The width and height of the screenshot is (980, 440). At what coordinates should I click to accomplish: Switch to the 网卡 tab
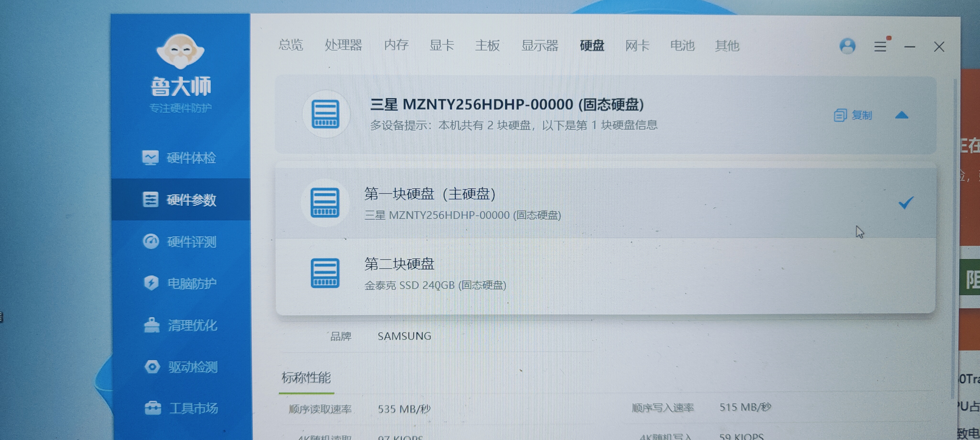click(637, 46)
